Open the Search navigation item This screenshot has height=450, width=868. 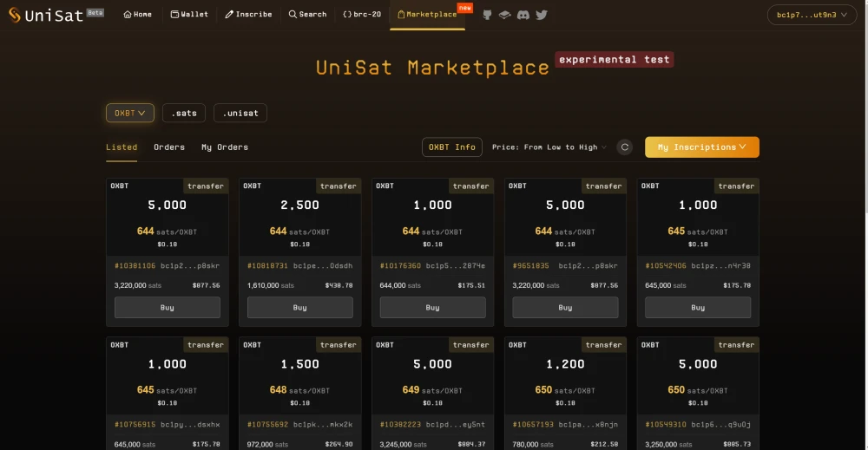pyautogui.click(x=308, y=15)
